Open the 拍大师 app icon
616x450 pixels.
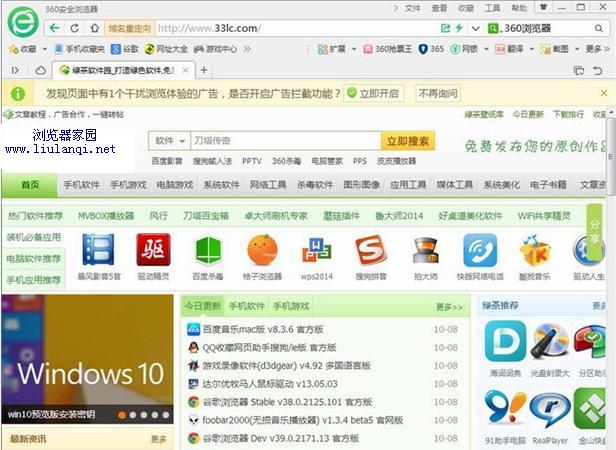point(425,250)
